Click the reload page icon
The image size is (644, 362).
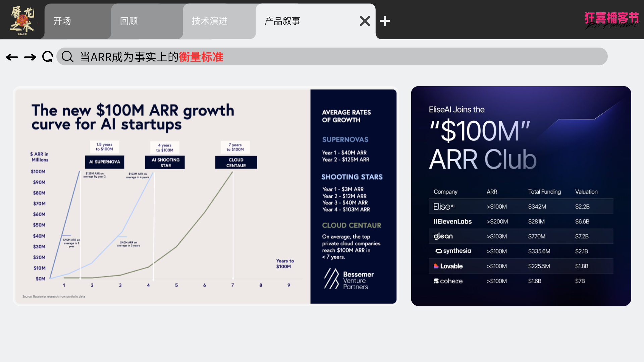pos(48,57)
